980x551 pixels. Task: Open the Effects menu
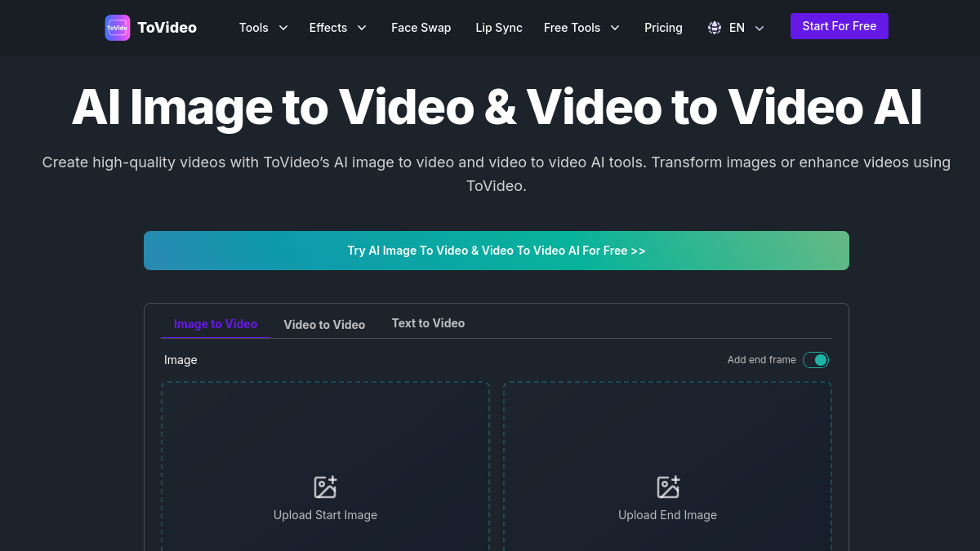click(328, 28)
